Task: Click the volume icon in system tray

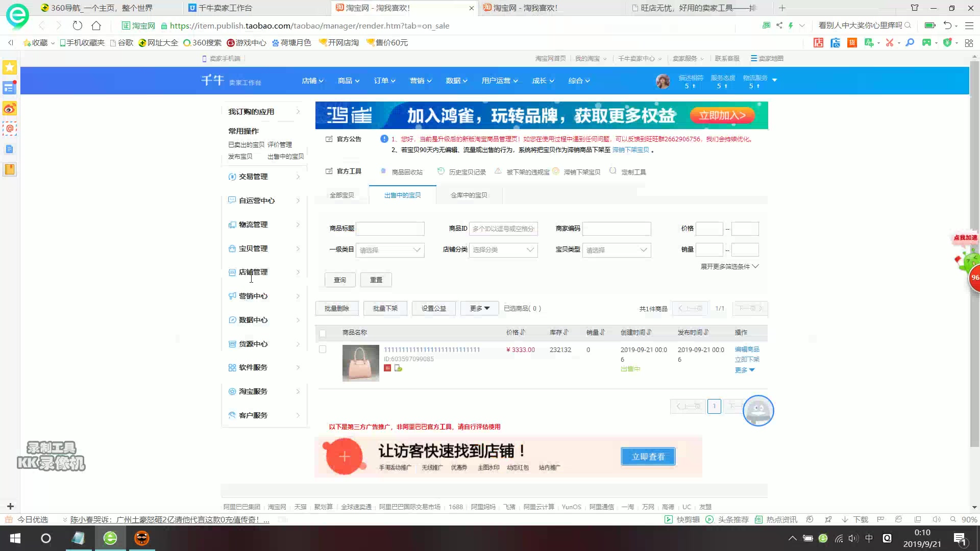Action: 853,538
